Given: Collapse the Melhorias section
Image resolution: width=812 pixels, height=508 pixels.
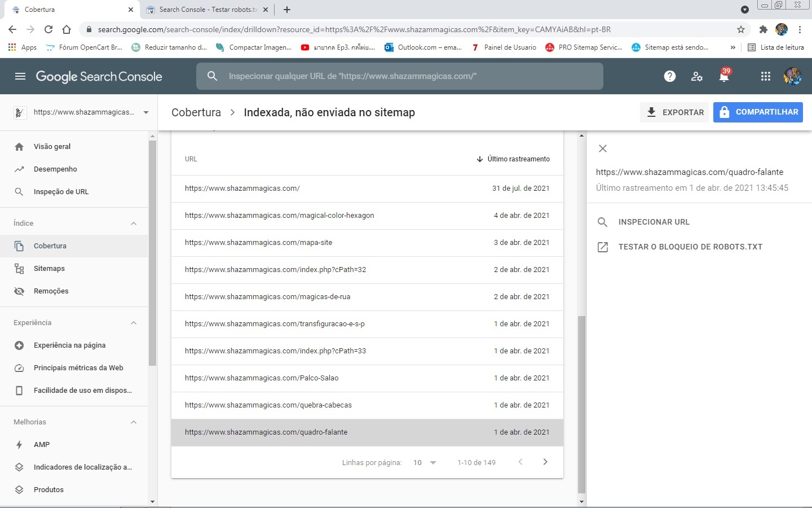Looking at the screenshot, I should click(x=134, y=422).
